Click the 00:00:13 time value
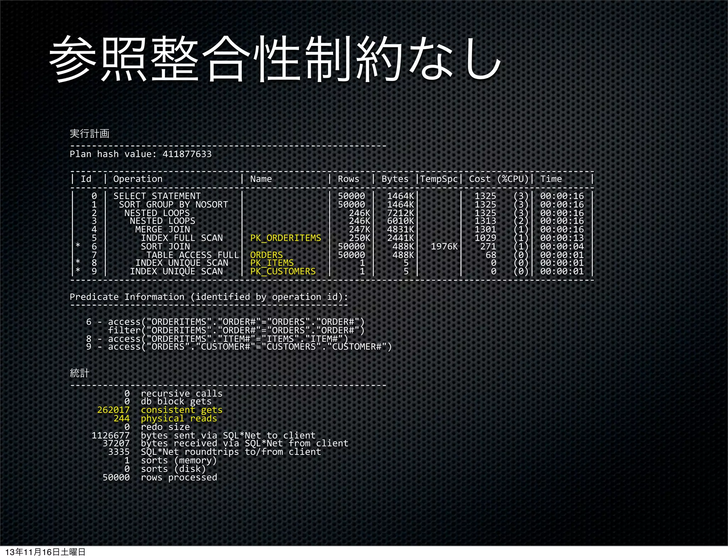 562,238
